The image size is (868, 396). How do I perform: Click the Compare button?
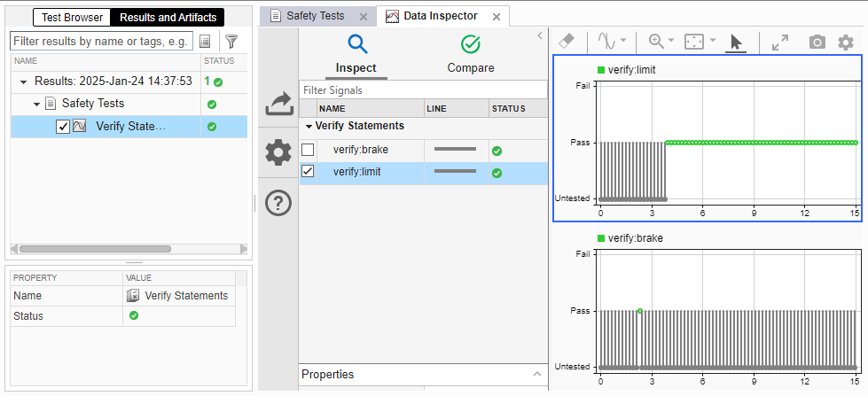471,54
